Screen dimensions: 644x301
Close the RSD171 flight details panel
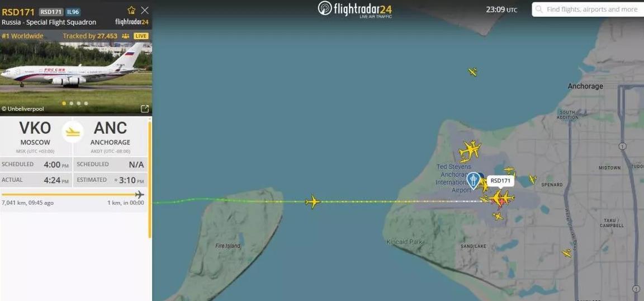tap(145, 10)
